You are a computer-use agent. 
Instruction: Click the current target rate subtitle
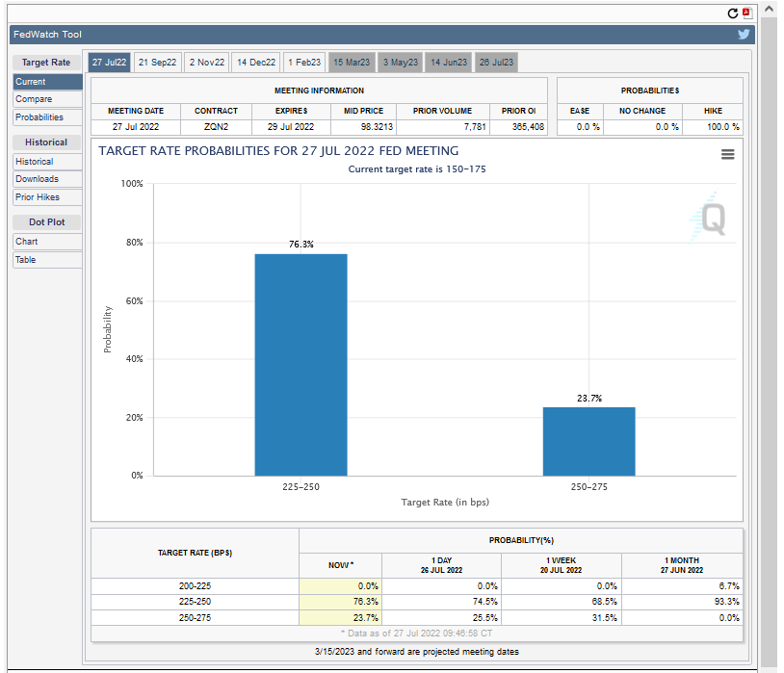417,169
